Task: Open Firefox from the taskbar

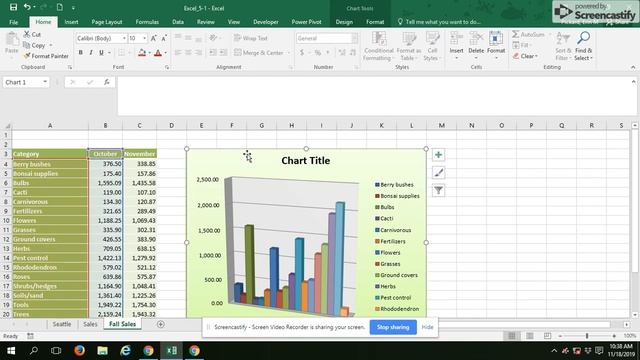Action: click(79, 351)
